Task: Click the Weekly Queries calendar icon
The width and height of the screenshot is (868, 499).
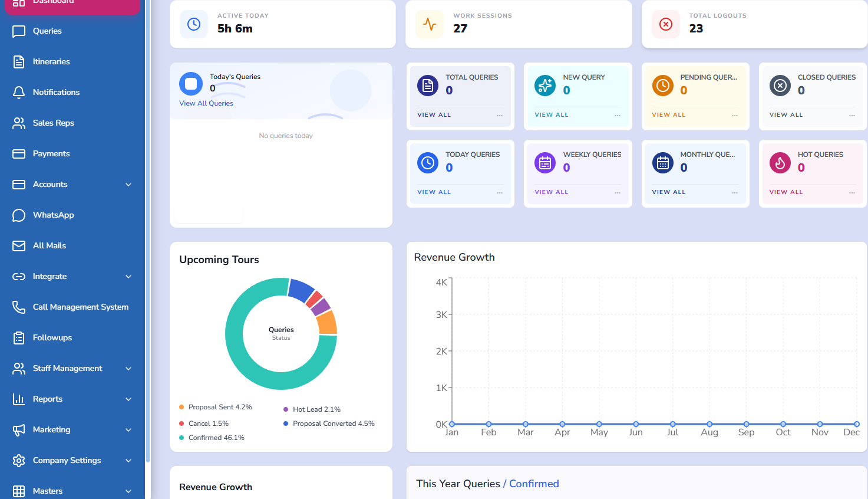Action: point(544,163)
